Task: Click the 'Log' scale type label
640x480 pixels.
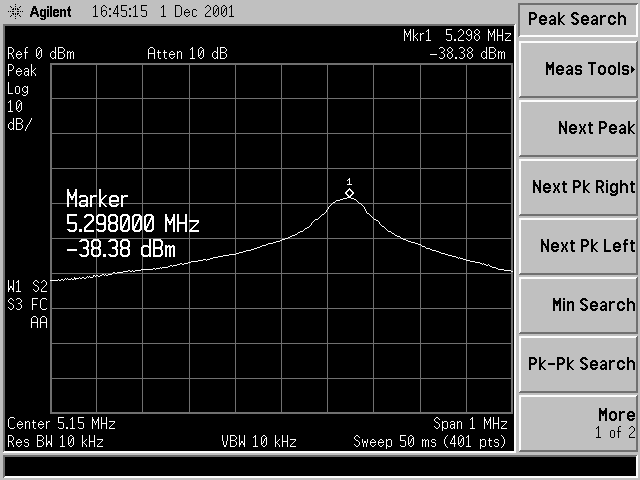Action: point(18,89)
